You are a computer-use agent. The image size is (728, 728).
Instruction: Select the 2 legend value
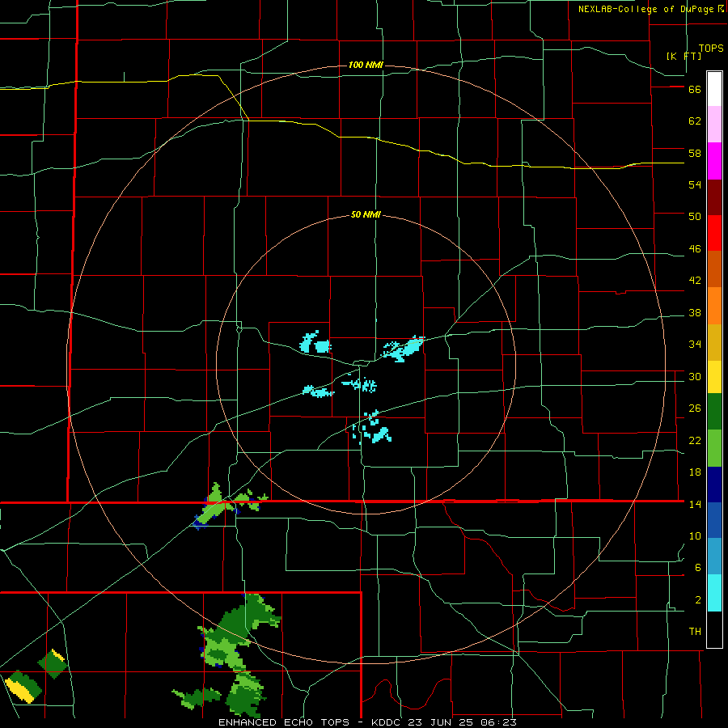click(x=698, y=600)
